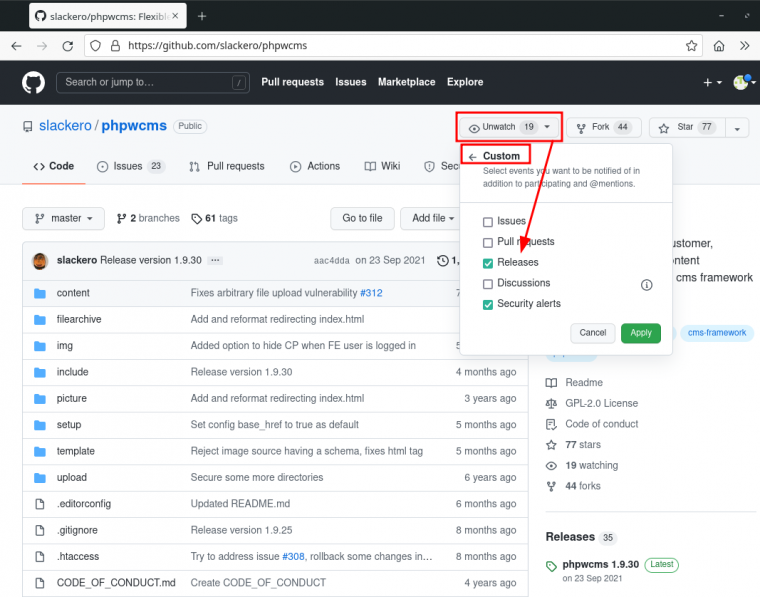Open the user avatar menu
The width and height of the screenshot is (760, 597).
point(744,82)
